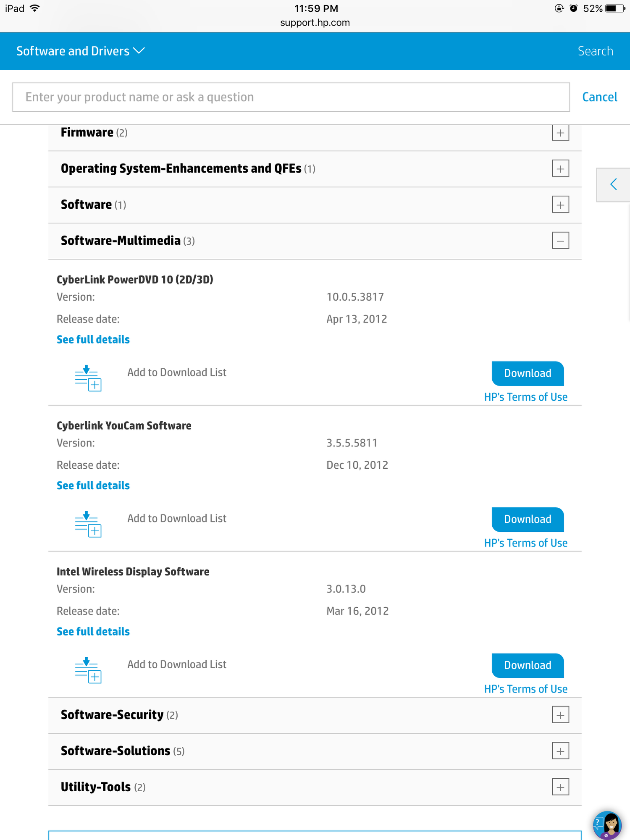Tap the alarm clock icon in status bar
The image size is (630, 840).
[x=574, y=8]
